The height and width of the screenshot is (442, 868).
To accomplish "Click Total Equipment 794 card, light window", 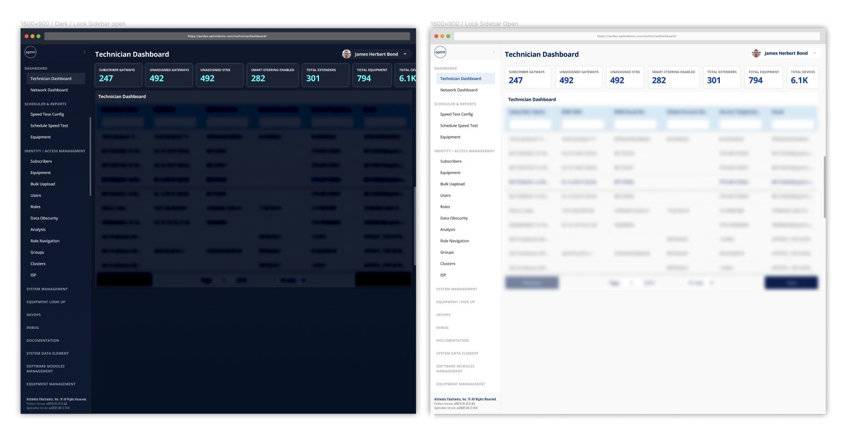I will (x=763, y=77).
